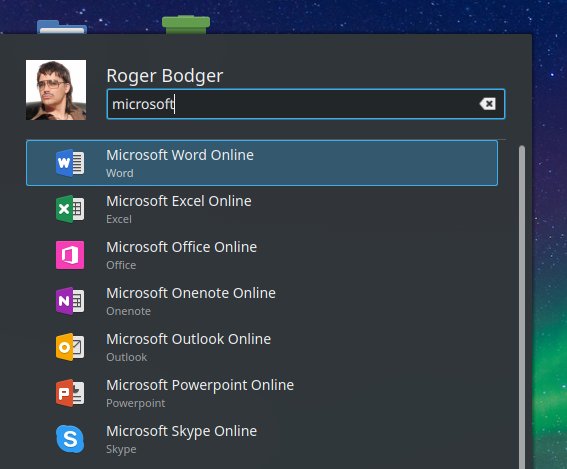Click the purple Onenote icon

click(70, 301)
